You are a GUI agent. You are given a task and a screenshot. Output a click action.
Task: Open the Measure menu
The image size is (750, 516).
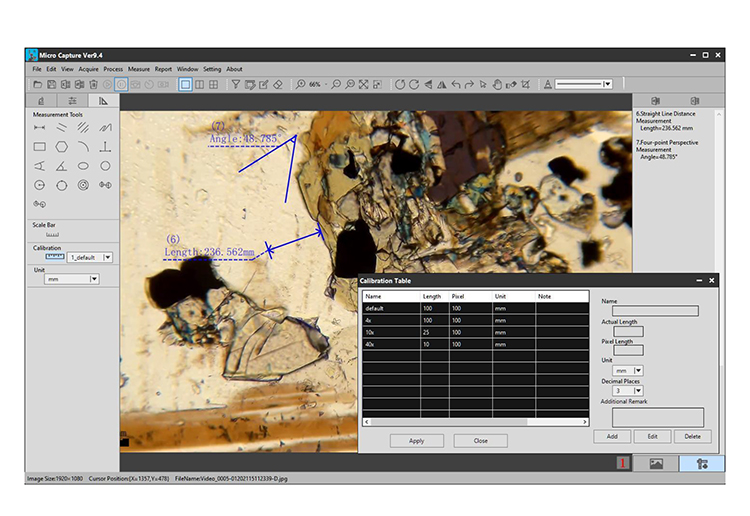coord(139,69)
